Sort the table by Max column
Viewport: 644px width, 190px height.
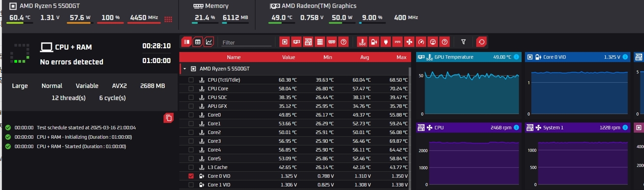pos(401,57)
